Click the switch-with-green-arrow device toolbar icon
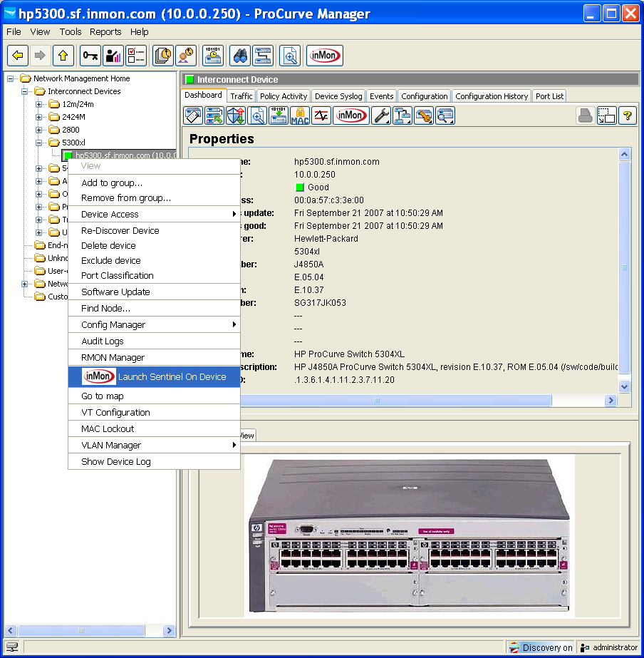Image resolution: width=644 pixels, height=658 pixels. point(214,115)
